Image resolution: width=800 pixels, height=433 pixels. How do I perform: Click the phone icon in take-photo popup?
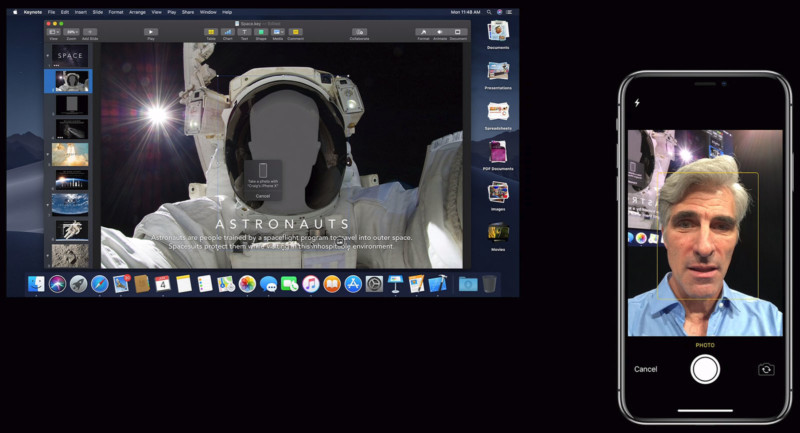[x=263, y=170]
